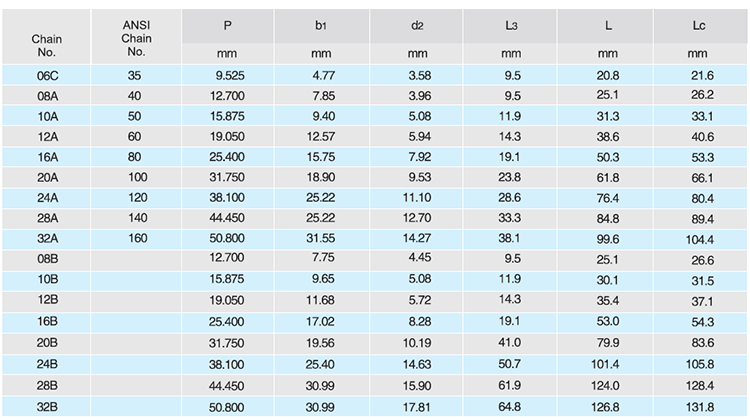Screen dimensions: 750x420
Task: Select Lc value 31.5 for 10B
Action: pos(702,281)
